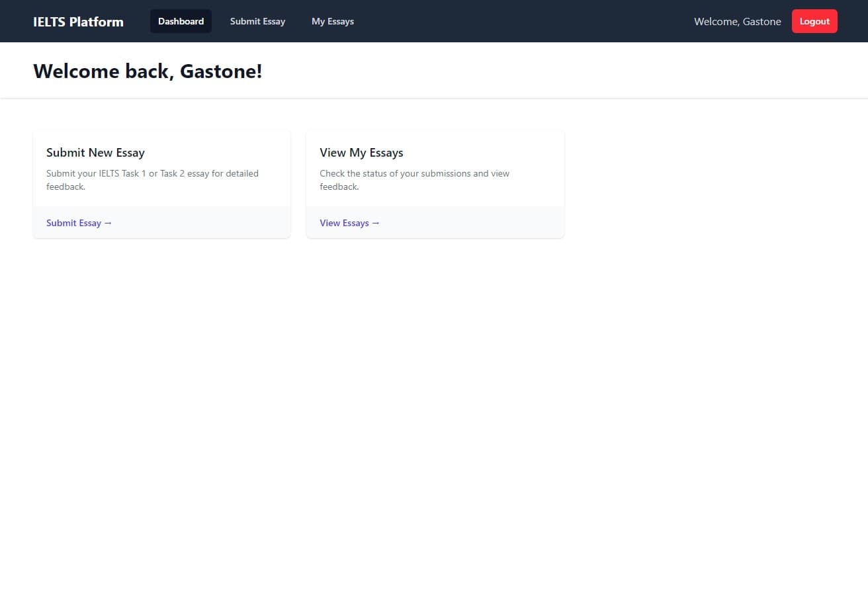
Task: Open My Essays from the navigation bar
Action: point(332,21)
